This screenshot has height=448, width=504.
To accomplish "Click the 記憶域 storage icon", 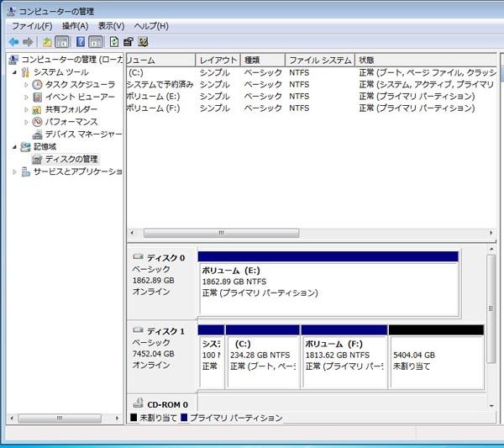I will pyautogui.click(x=26, y=146).
